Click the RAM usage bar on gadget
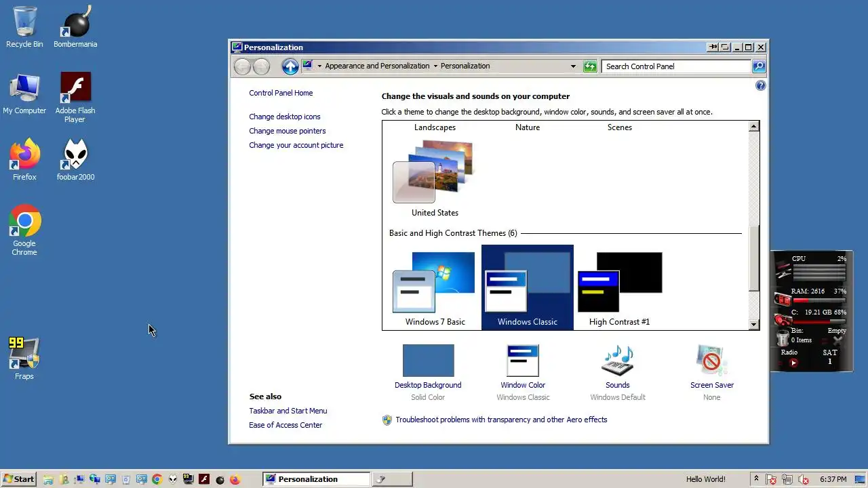This screenshot has height=488, width=868. [x=819, y=300]
